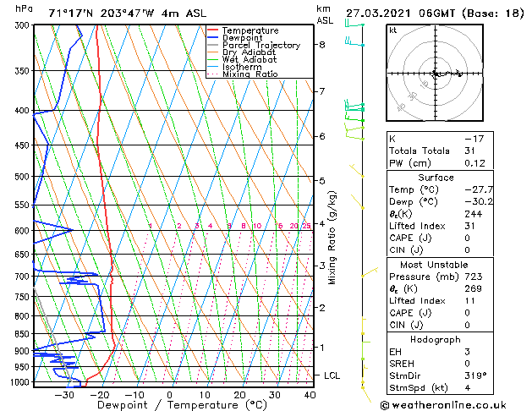The image size is (532, 411).
Task: Click the kt unit label in hodograph
Action: click(x=393, y=30)
